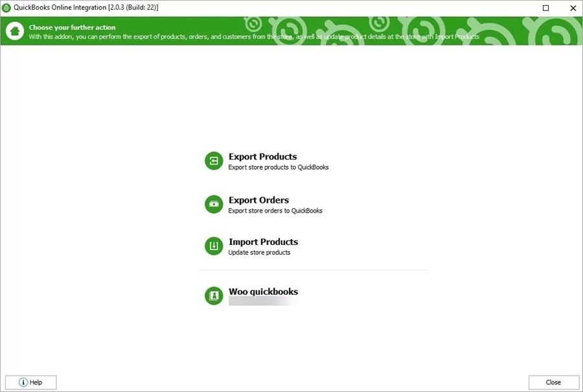Select the Import Products green icon
The height and width of the screenshot is (392, 583).
[214, 246]
